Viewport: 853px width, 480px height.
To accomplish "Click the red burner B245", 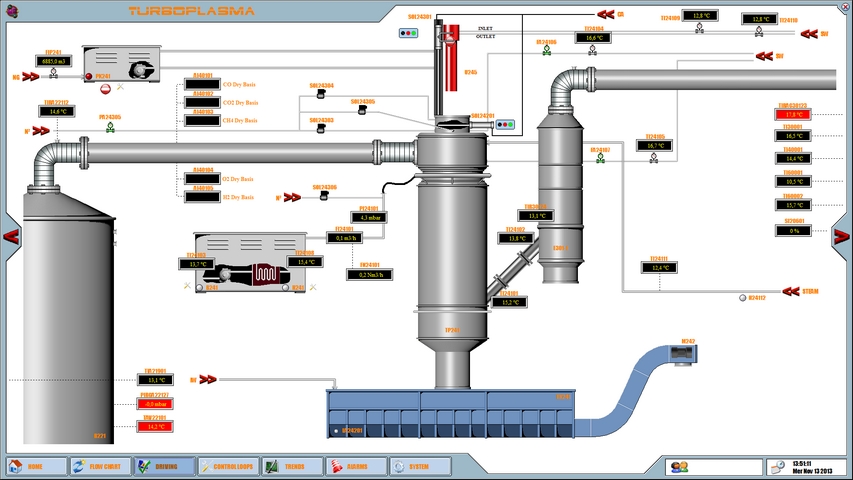I will tap(451, 57).
